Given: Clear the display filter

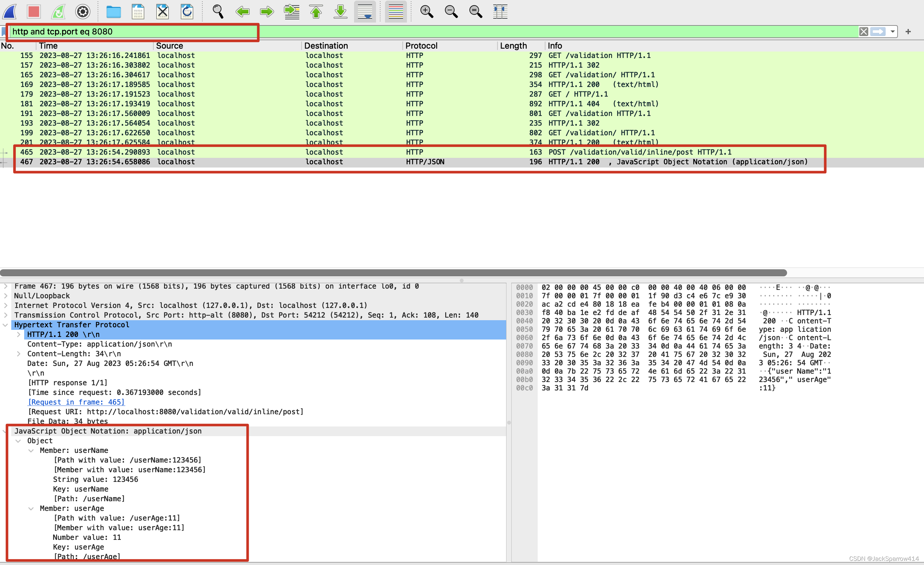Looking at the screenshot, I should [863, 32].
